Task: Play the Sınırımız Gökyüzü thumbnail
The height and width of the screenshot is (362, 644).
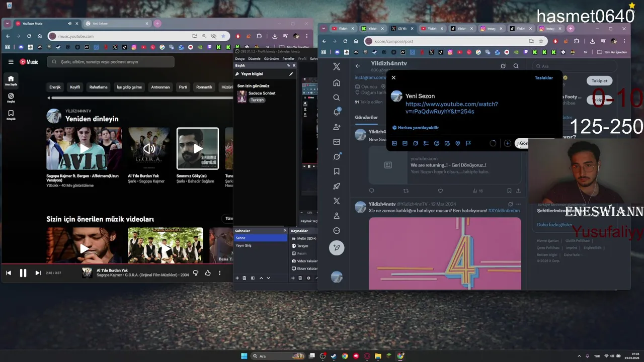Action: coord(198,149)
